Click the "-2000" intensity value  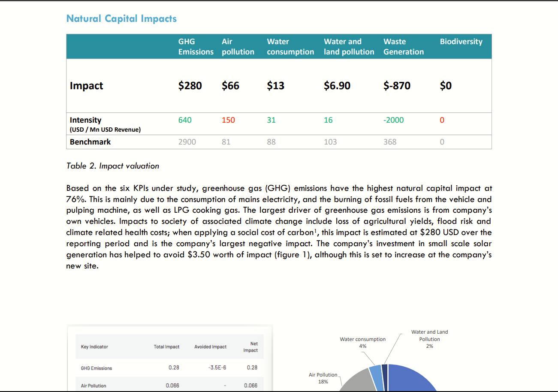(x=393, y=120)
